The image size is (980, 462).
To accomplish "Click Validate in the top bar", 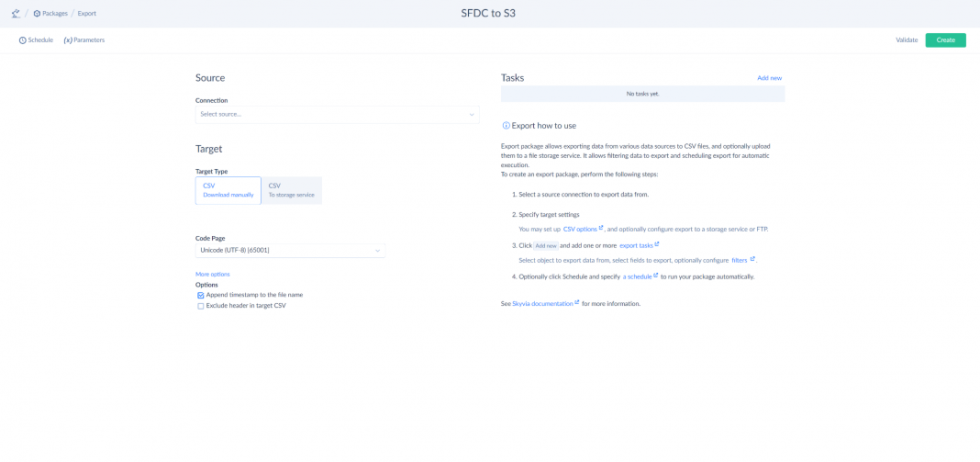I will point(907,40).
